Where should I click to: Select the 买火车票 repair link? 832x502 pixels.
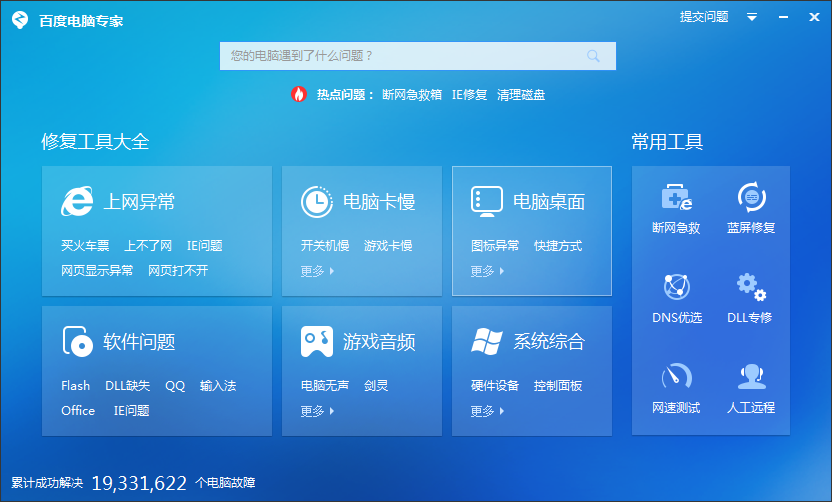(x=85, y=246)
